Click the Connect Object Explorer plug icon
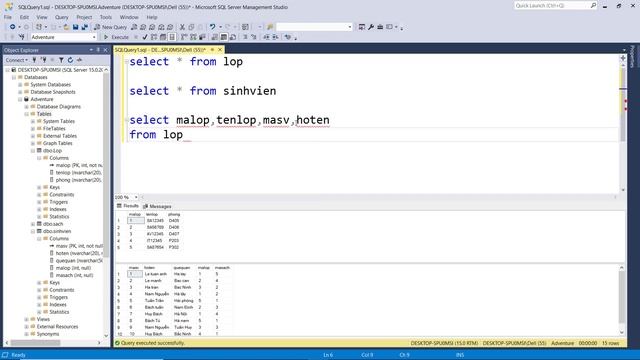640x360 pixels. point(35,60)
